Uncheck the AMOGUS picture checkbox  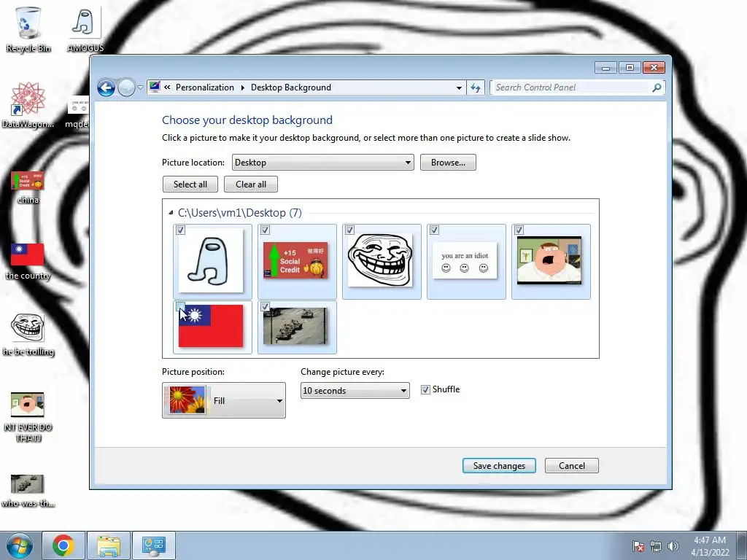[x=181, y=230]
